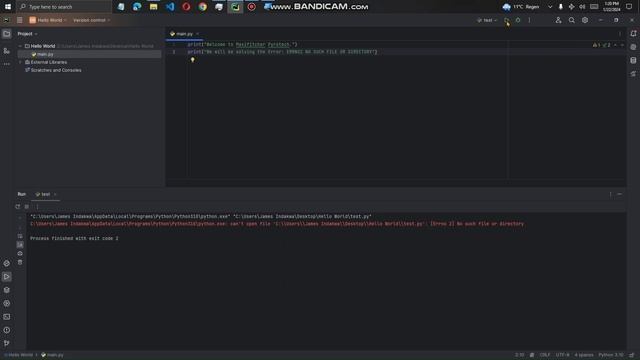Open More Actions next to the Debug icon
The image size is (640, 360).
click(529, 20)
